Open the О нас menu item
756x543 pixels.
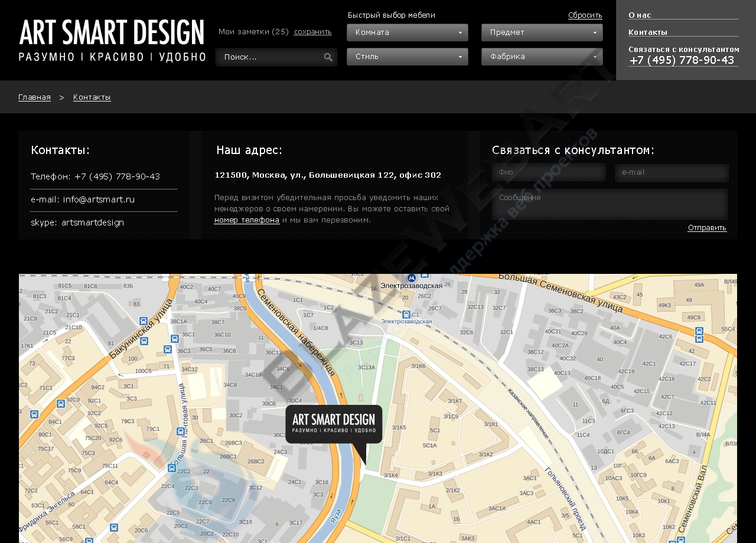tap(640, 15)
